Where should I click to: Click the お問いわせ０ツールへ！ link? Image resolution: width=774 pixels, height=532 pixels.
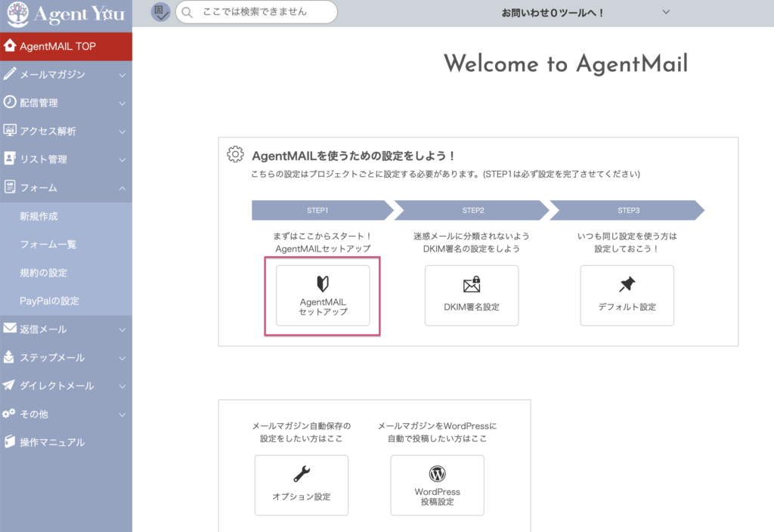pyautogui.click(x=553, y=13)
